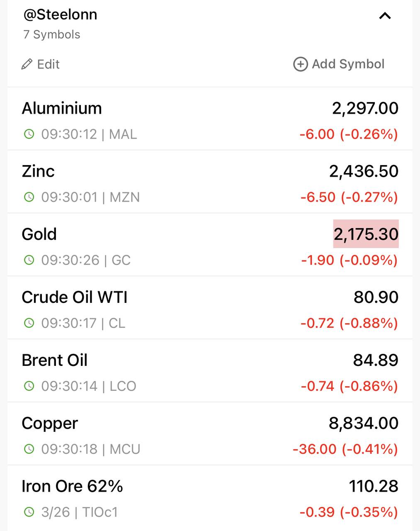Tap the Edit button
This screenshot has width=420, height=531.
(41, 64)
